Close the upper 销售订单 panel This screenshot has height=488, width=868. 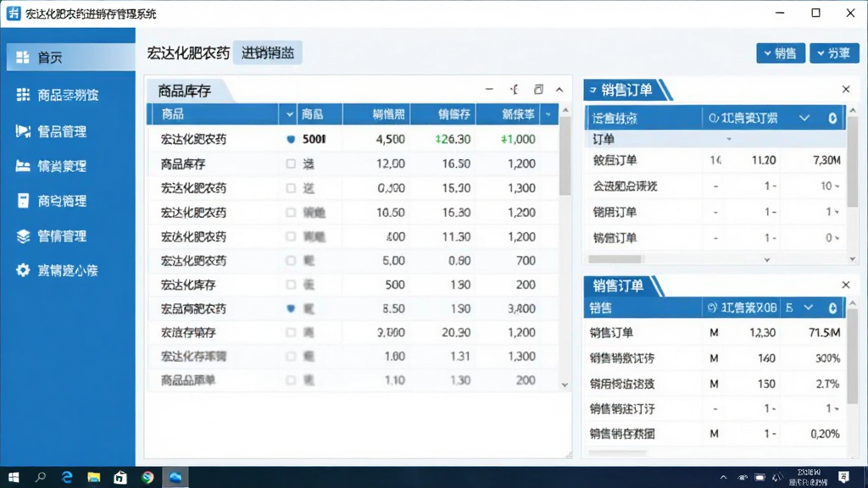pyautogui.click(x=846, y=89)
